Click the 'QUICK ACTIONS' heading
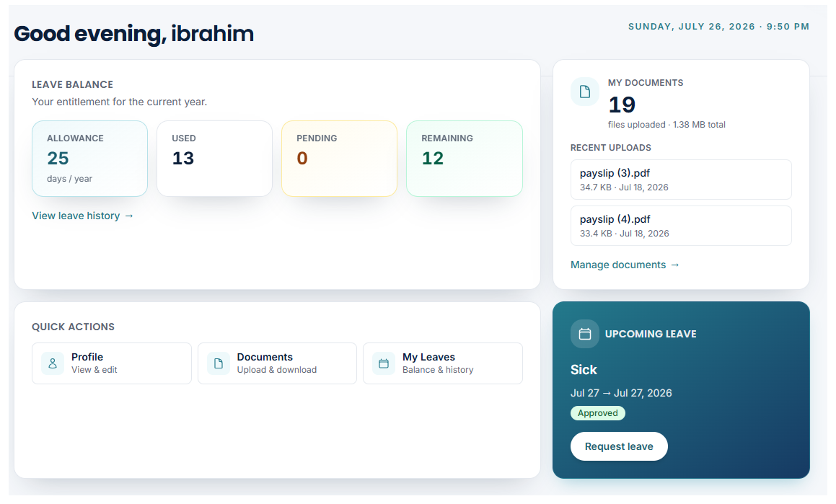 point(73,327)
